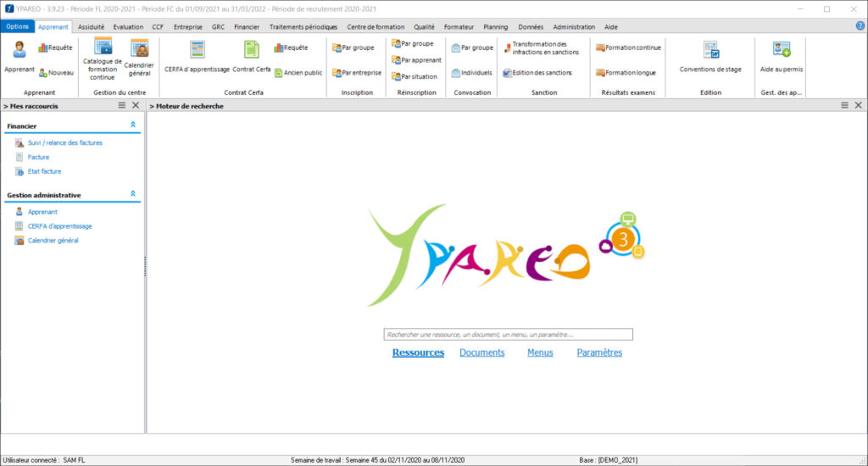Switch to the Planning tab

495,26
